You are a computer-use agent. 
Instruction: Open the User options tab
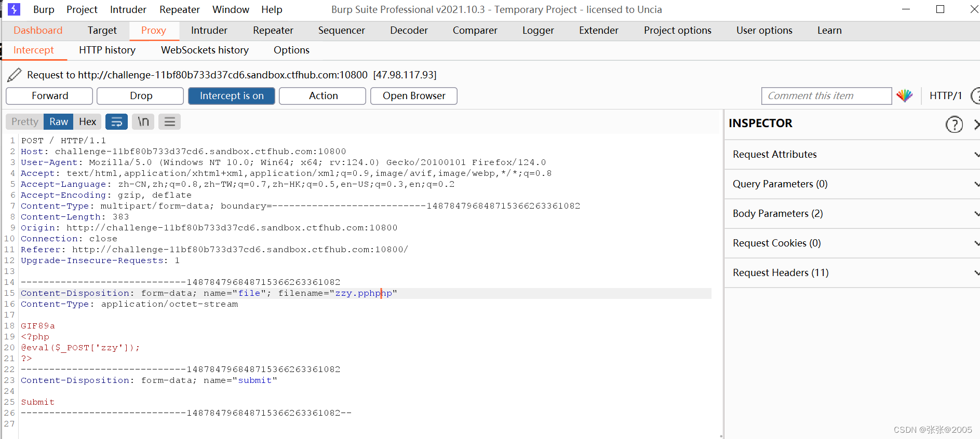(764, 31)
